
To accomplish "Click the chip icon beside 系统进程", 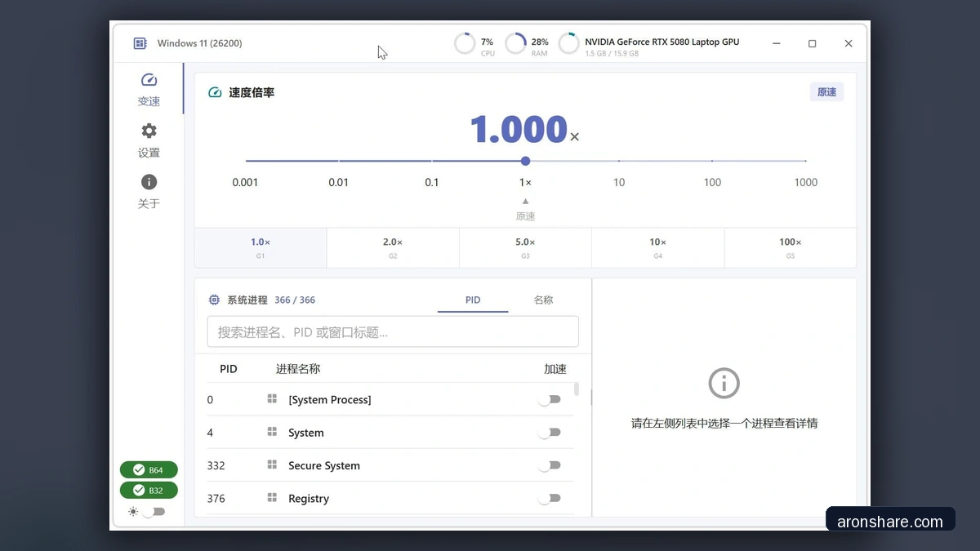I will click(214, 300).
